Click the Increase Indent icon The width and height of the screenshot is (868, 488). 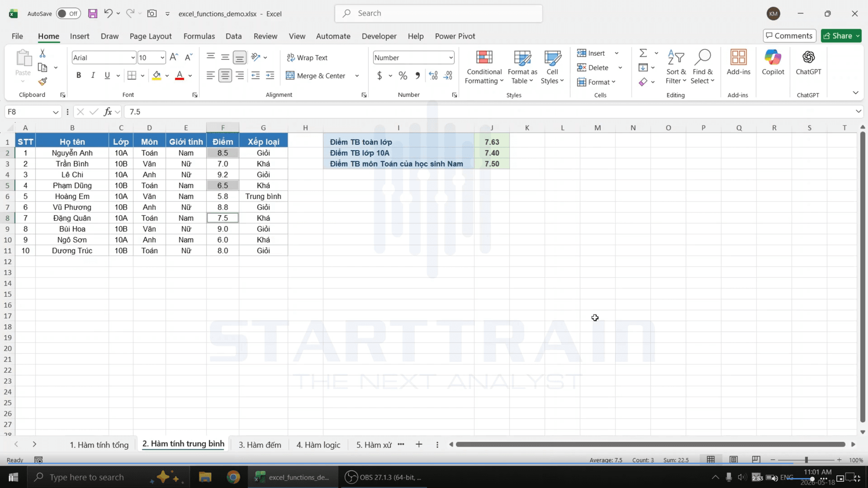pos(270,76)
